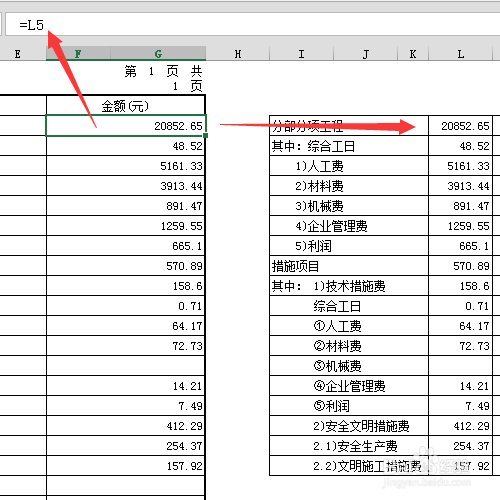Image resolution: width=500 pixels, height=500 pixels.
Task: Select cell 891.47 in the 金额 column
Action: pyautogui.click(x=125, y=206)
